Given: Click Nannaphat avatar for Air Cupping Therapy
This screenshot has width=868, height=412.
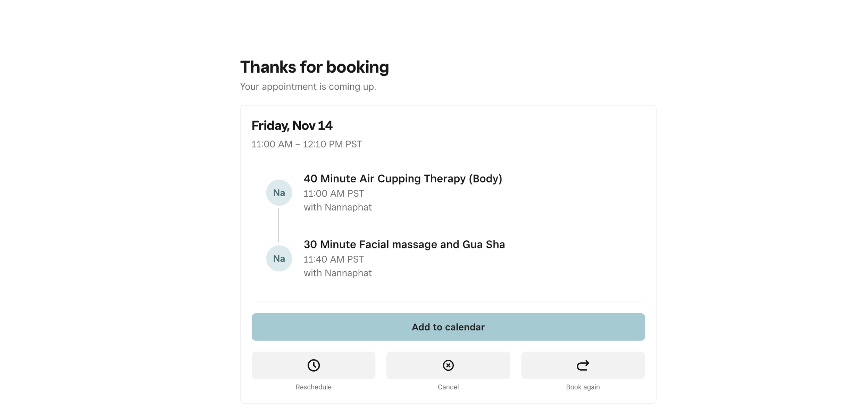Looking at the screenshot, I should pyautogui.click(x=279, y=192).
